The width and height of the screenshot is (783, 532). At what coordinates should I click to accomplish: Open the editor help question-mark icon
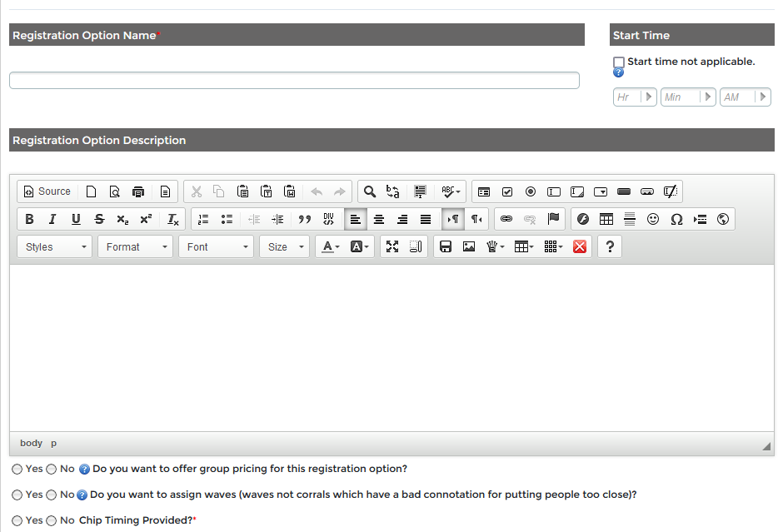(610, 246)
